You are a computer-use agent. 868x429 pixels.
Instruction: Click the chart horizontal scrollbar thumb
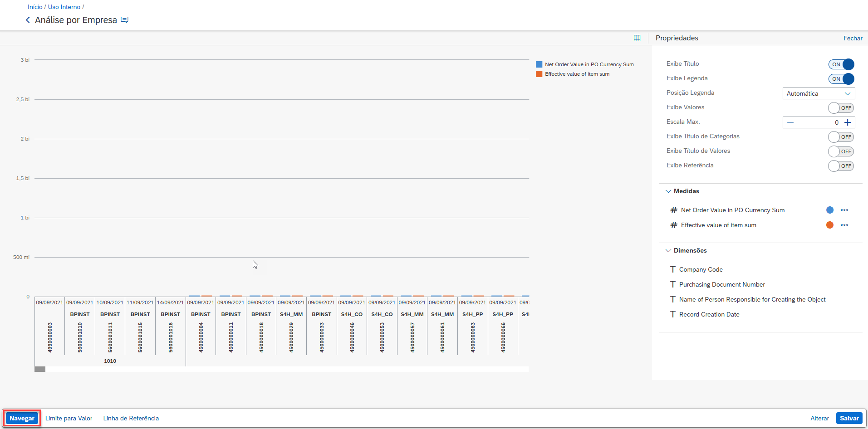click(40, 369)
